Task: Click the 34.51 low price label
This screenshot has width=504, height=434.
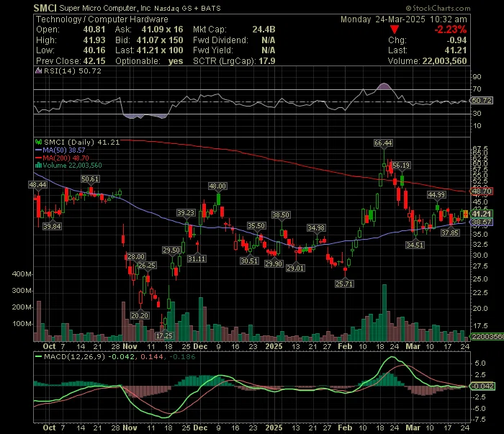Action: tap(415, 245)
